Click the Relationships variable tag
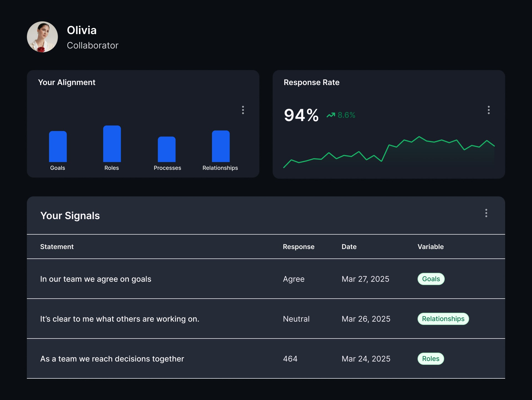The width and height of the screenshot is (532, 400). [x=443, y=319]
